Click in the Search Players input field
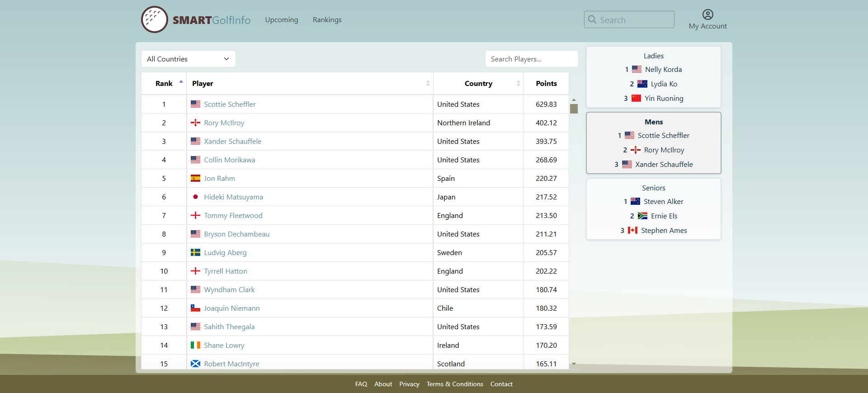The width and height of the screenshot is (868, 393). tap(531, 59)
